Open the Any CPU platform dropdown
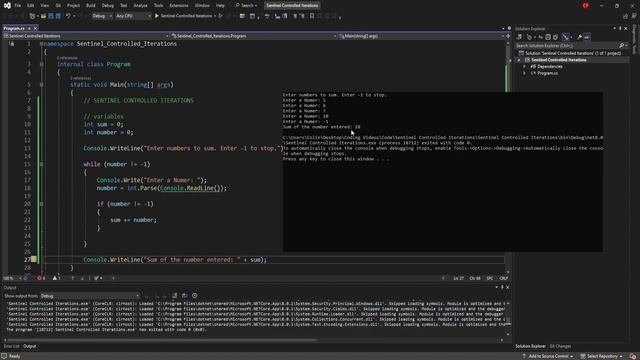640x360 pixels. coord(133,16)
